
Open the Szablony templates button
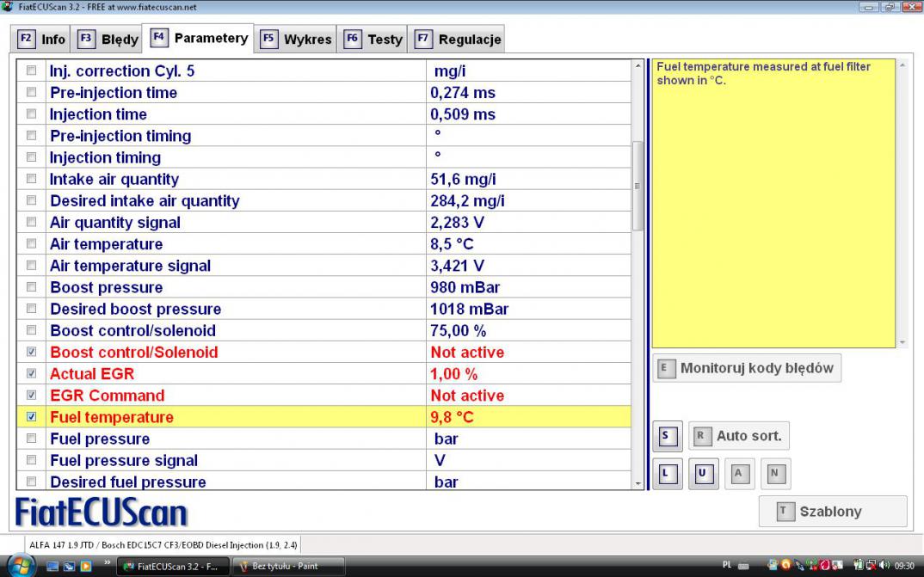pyautogui.click(x=832, y=512)
